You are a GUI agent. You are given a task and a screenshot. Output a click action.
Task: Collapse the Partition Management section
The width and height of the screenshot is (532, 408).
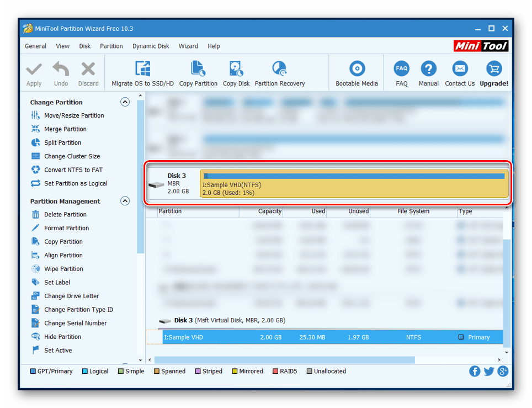point(125,201)
